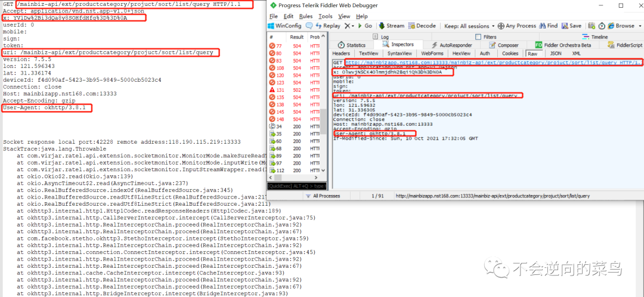Screen dimensions: 644x297
Task: Select session 108 in session list
Action: (x=293, y=68)
